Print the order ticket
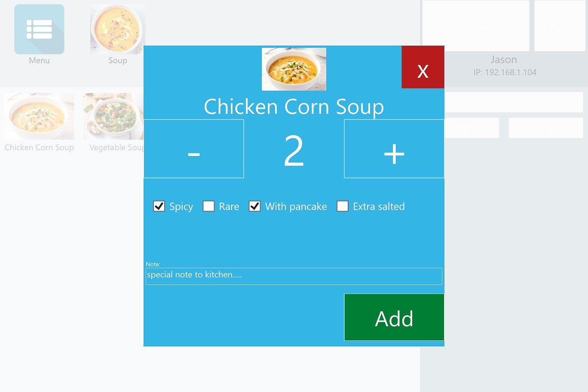This screenshot has height=392, width=588. tap(472, 128)
